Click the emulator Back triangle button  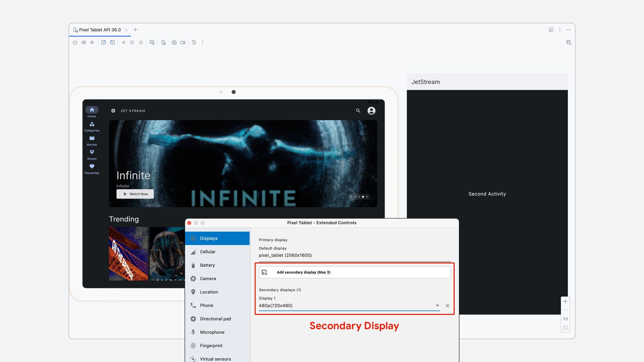123,43
